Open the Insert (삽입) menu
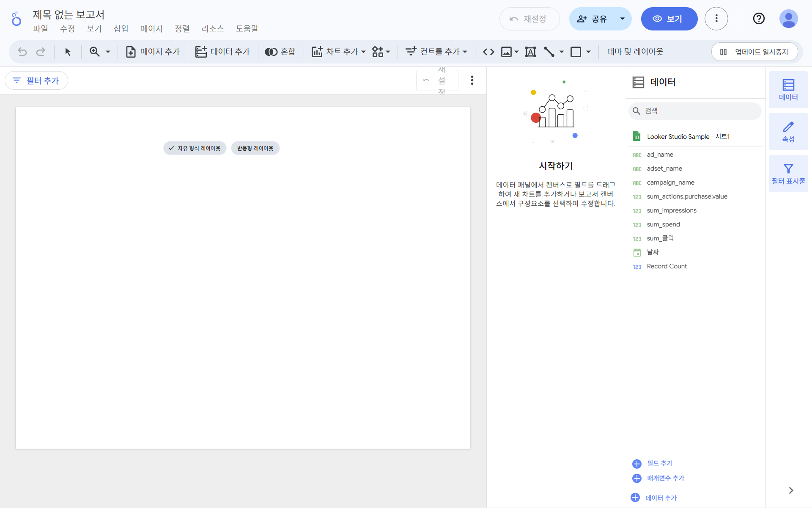This screenshot has height=508, width=812. coord(121,28)
